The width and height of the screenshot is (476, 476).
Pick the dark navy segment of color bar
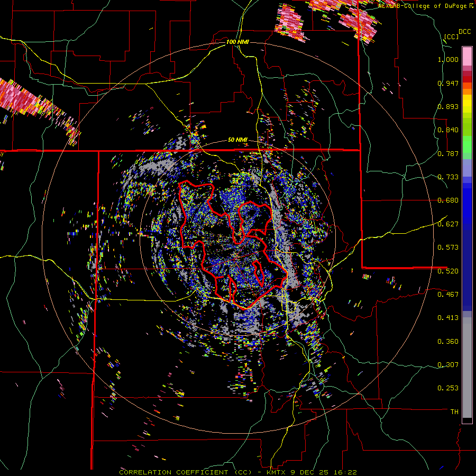click(x=467, y=270)
